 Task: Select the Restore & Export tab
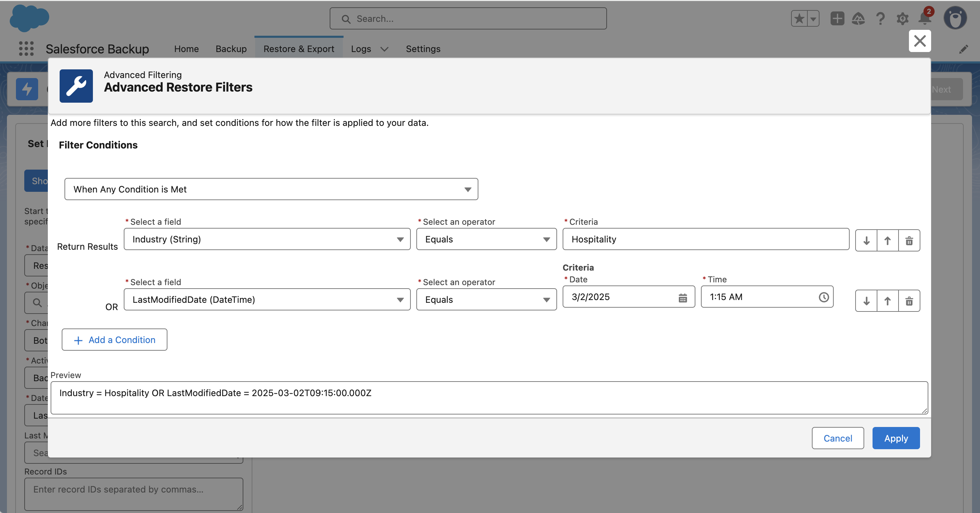click(x=299, y=49)
